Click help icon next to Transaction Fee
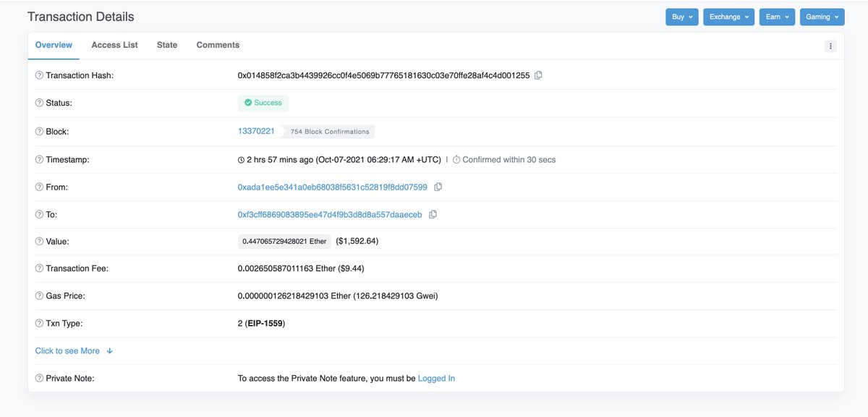 click(39, 268)
